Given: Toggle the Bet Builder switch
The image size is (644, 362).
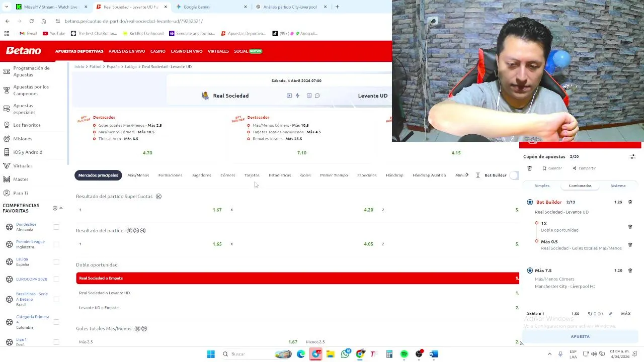Looking at the screenshot, I should pyautogui.click(x=514, y=175).
